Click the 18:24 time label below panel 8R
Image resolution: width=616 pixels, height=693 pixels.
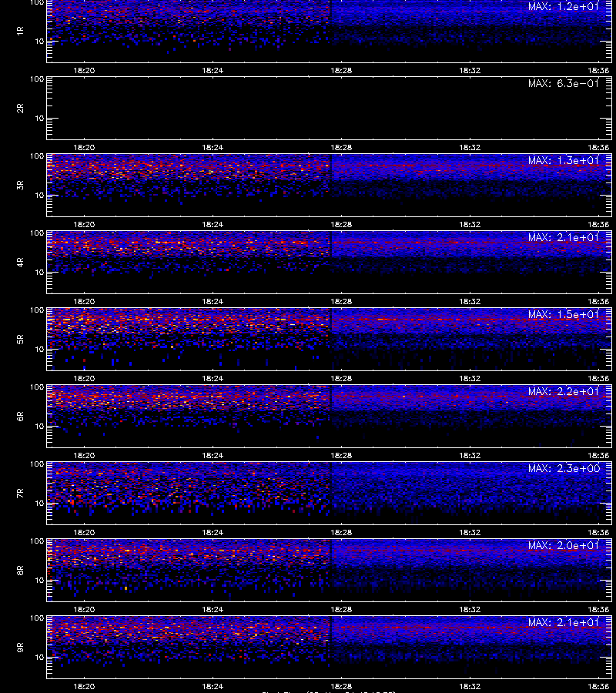213,610
